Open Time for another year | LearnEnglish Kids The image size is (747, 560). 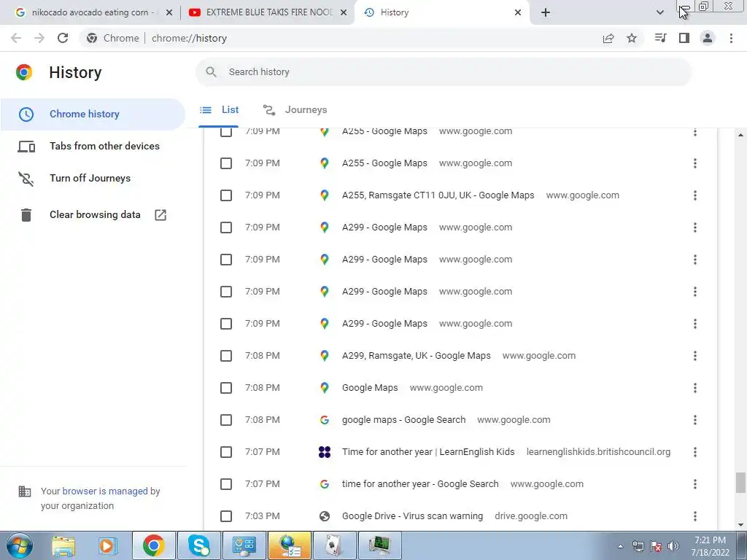[427, 452]
